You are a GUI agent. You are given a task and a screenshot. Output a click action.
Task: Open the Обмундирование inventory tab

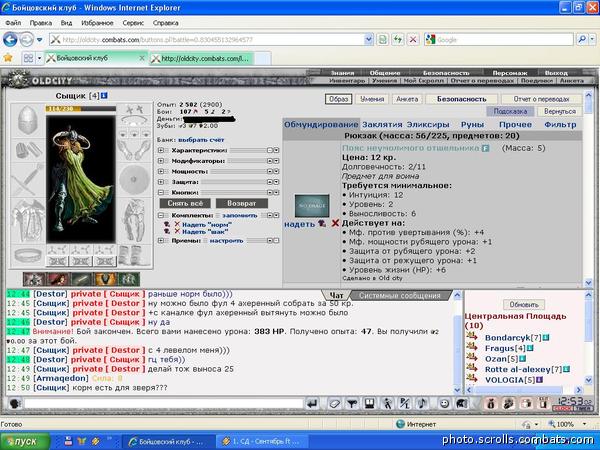(321, 124)
